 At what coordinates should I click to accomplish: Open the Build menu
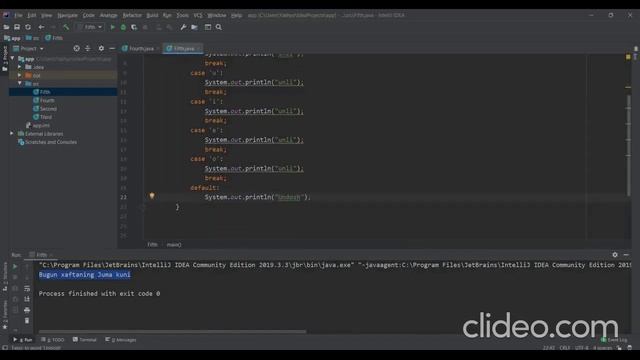pyautogui.click(x=152, y=15)
